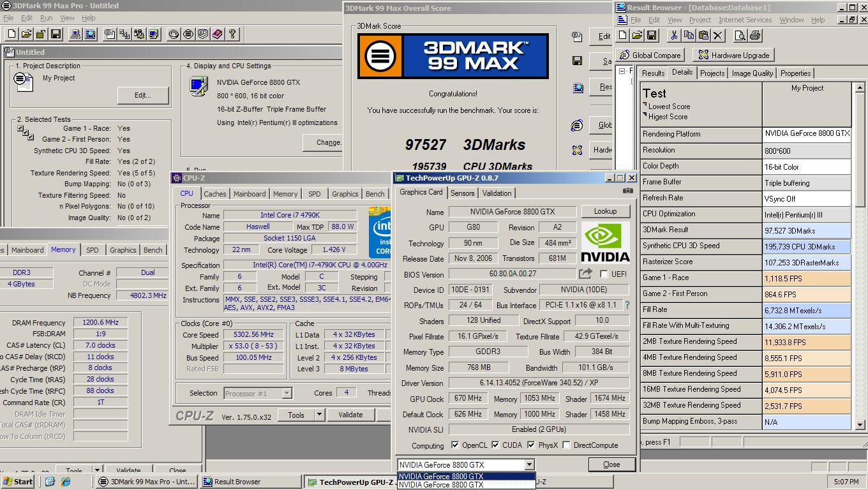
Task: Click the Fill Rate row label in Result Browser
Action: pos(701,309)
